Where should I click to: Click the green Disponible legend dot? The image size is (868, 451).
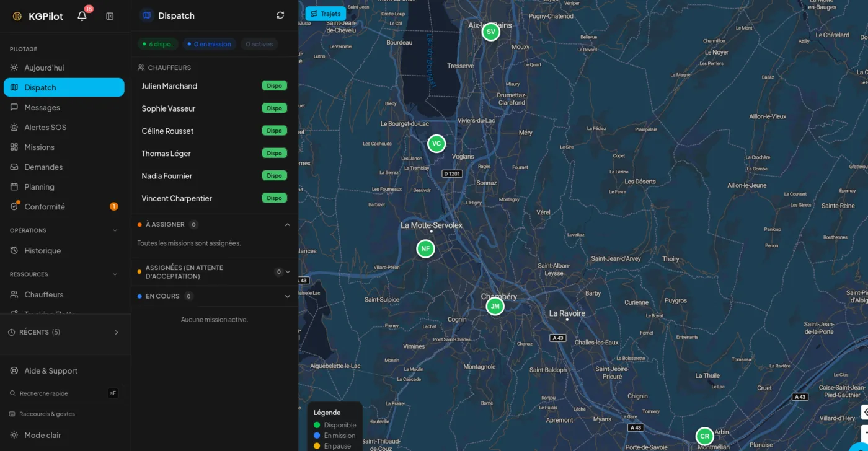coord(317,425)
